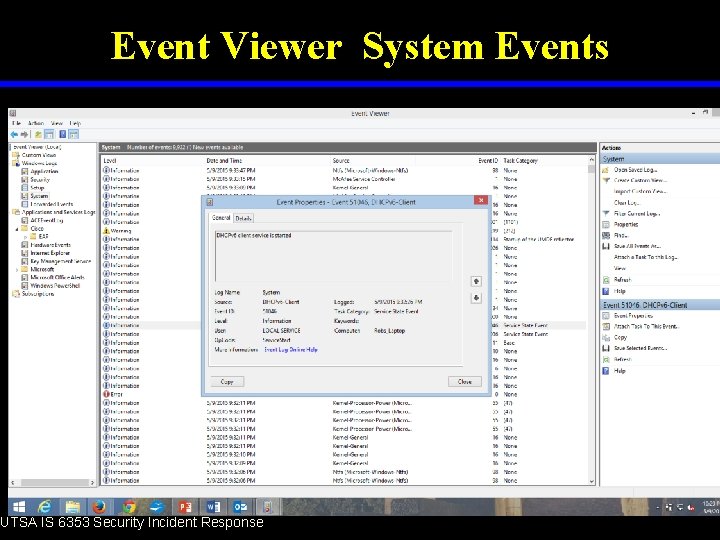Open the File menu
Viewport: 720px width, 540px height.
[x=16, y=123]
